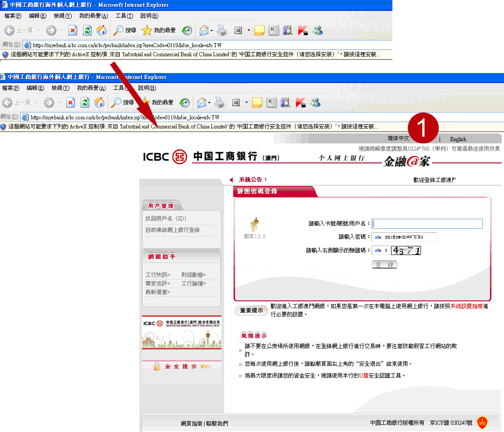Click the Research books icon in the upper window
This screenshot has height=432, width=504.
(288, 30)
